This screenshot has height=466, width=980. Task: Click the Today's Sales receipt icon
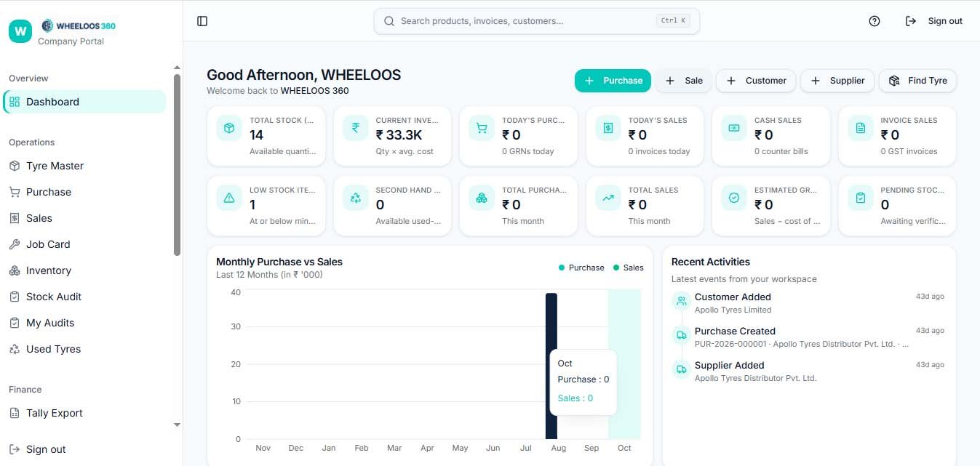coord(608,129)
